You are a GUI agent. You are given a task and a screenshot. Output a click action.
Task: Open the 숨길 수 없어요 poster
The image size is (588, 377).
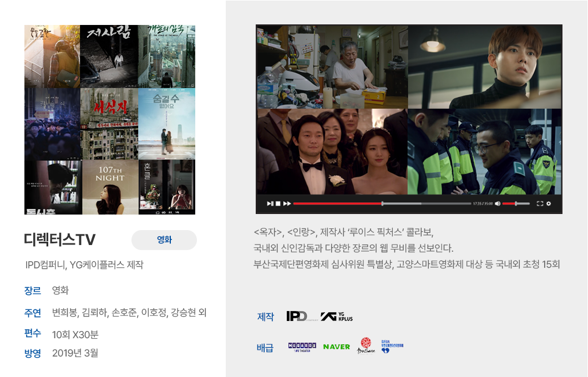click(166, 124)
